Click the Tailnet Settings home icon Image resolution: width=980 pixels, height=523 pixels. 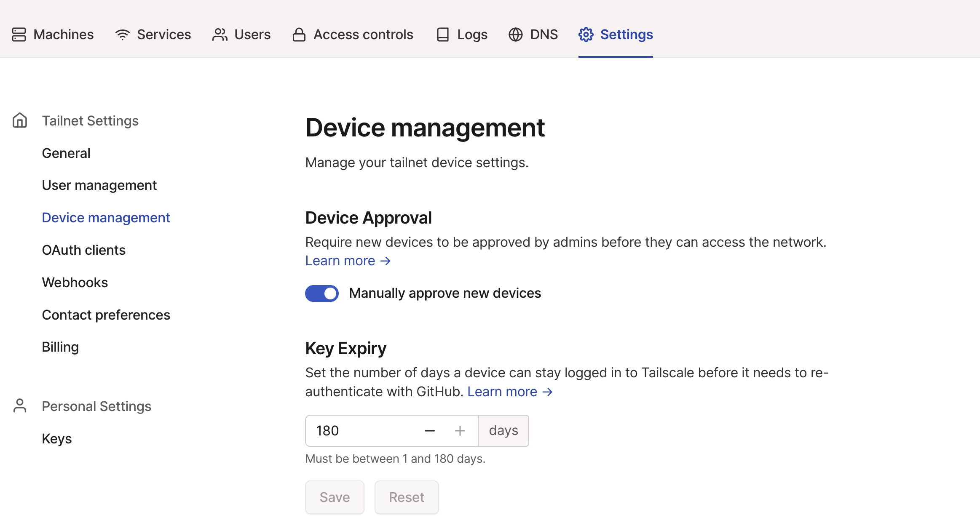[20, 120]
